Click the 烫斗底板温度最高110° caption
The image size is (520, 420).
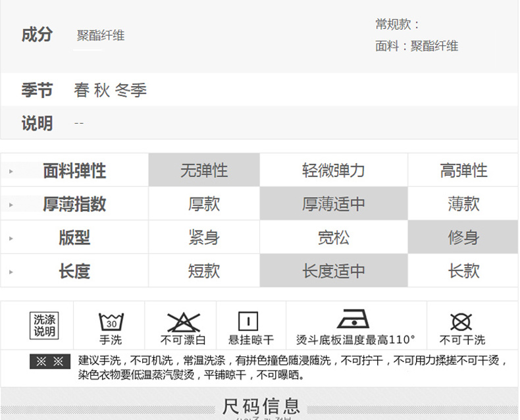point(356,340)
